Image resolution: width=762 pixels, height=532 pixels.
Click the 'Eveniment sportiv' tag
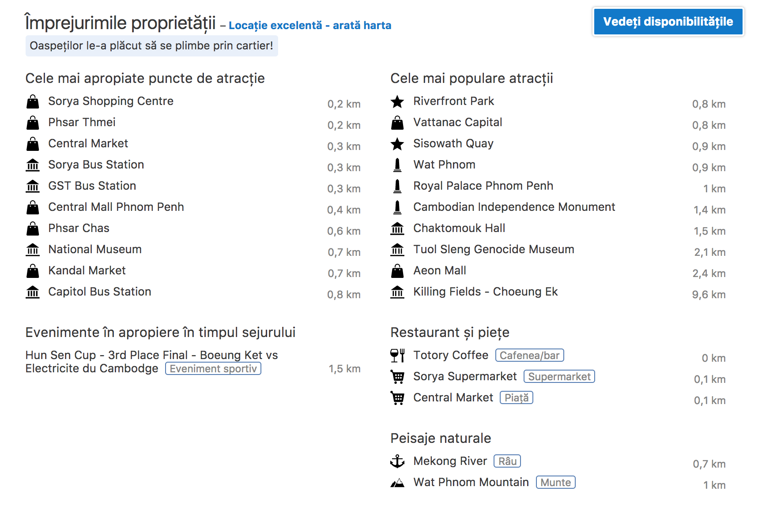click(x=213, y=369)
